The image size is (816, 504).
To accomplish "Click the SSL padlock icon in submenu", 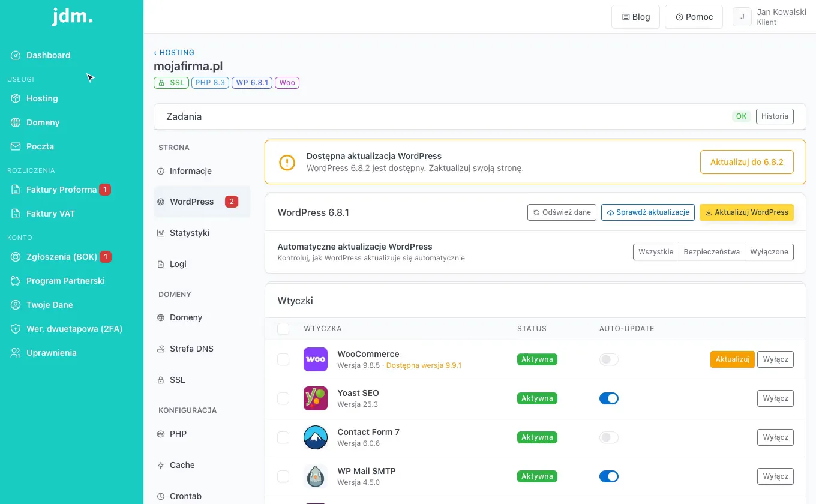I will [x=161, y=380].
